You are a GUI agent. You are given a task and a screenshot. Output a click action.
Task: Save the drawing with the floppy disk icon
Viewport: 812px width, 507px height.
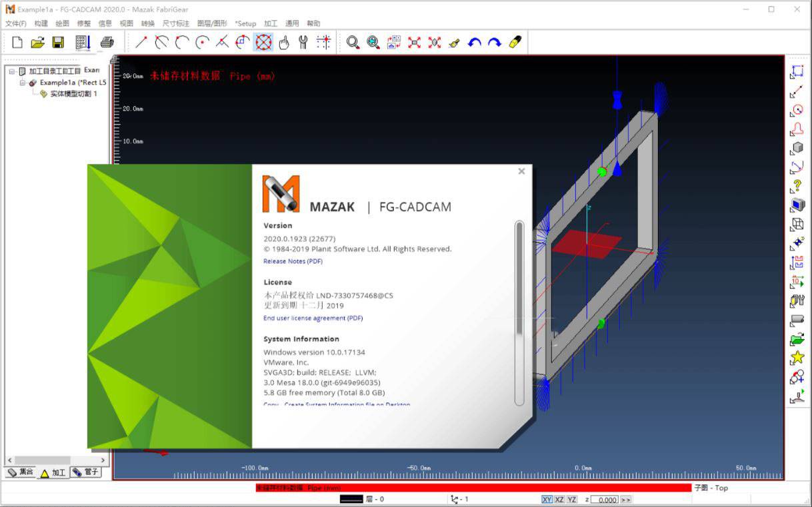(x=58, y=43)
